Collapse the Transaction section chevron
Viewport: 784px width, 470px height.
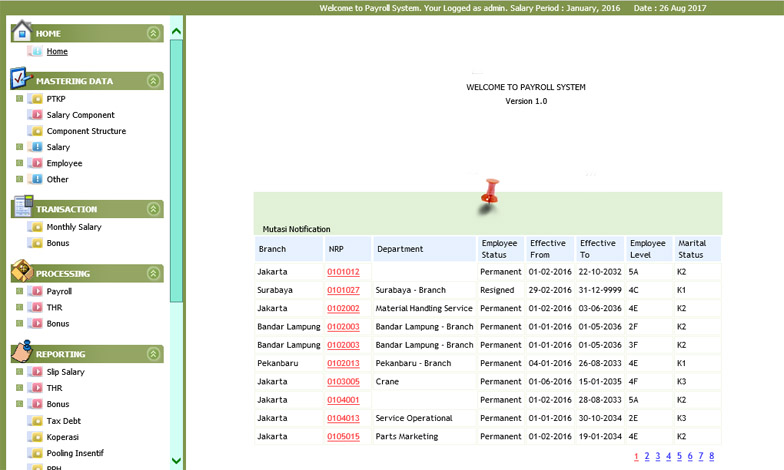tap(153, 209)
